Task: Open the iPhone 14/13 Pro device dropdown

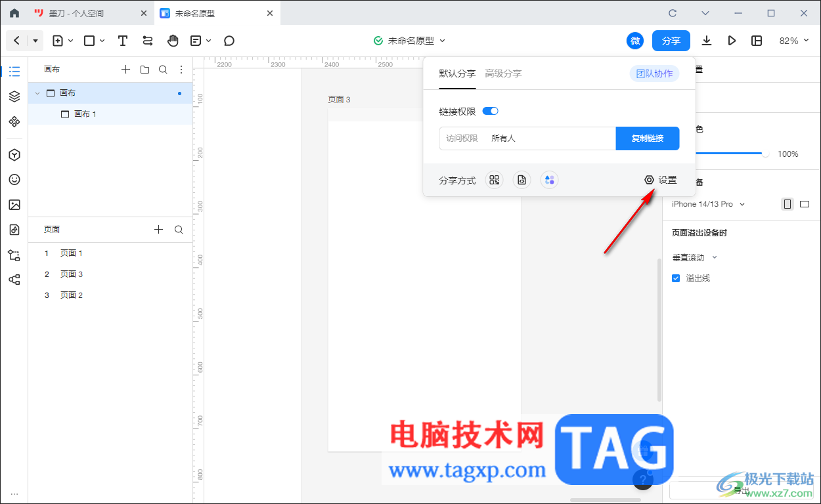Action: click(708, 204)
